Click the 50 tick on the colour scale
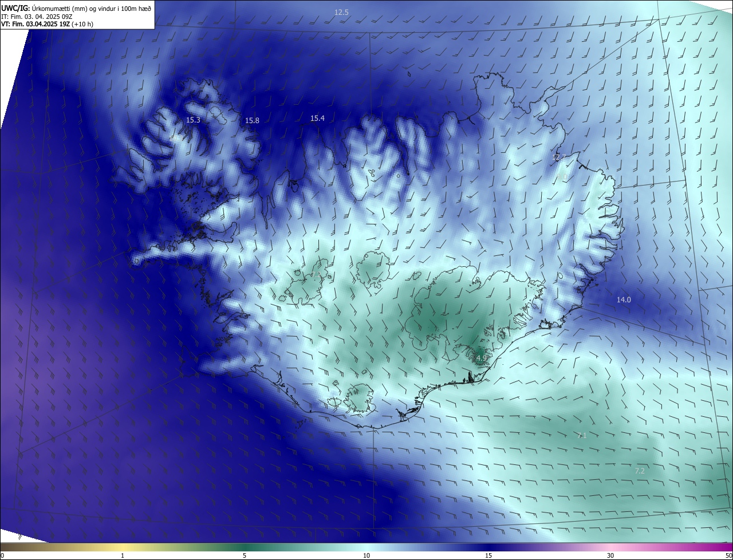Screen dimensions: 733x560 (x=728, y=555)
